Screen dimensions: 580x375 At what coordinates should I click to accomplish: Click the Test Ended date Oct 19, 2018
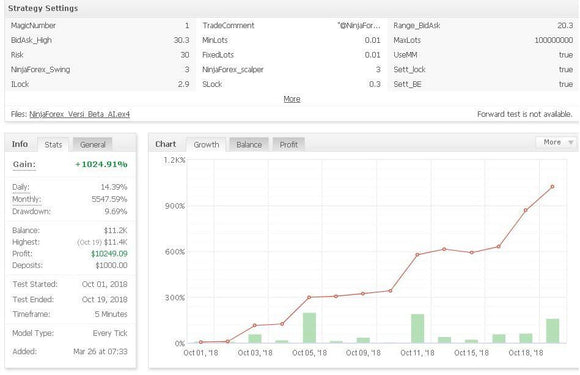point(105,300)
